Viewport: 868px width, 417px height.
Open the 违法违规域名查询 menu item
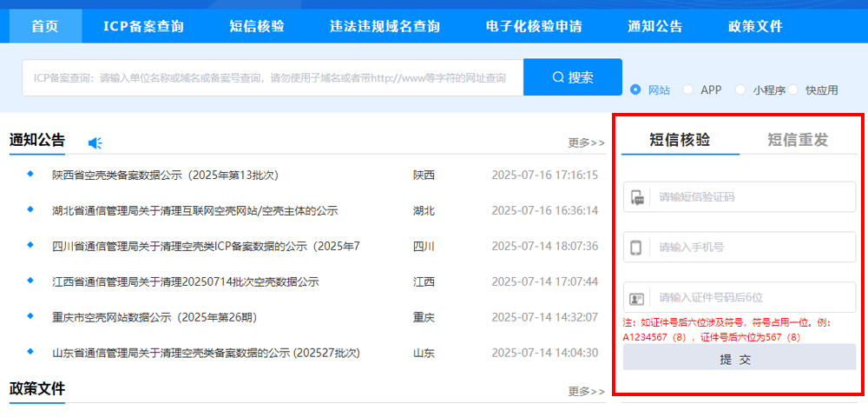tap(385, 26)
